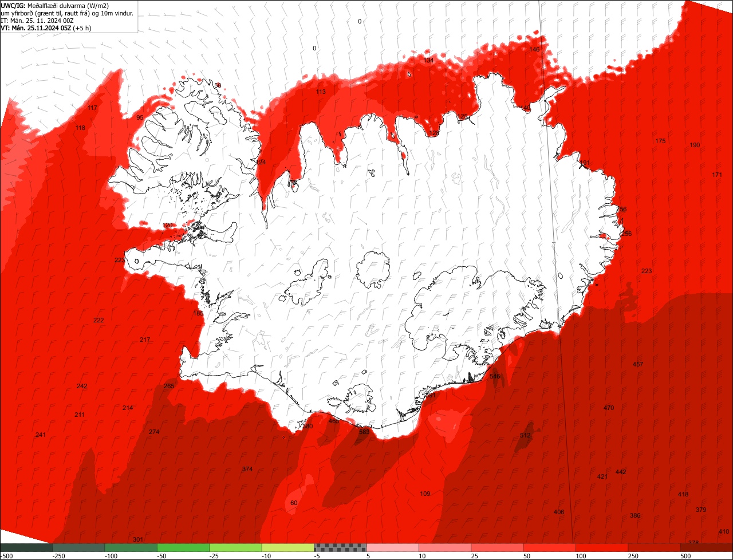The height and width of the screenshot is (560, 733).
Task: Click the map value '512' in the dark red patch
Action: (525, 435)
